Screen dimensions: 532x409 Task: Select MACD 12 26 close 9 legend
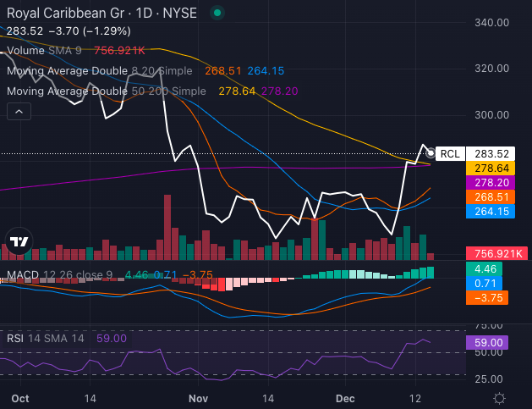(59, 274)
